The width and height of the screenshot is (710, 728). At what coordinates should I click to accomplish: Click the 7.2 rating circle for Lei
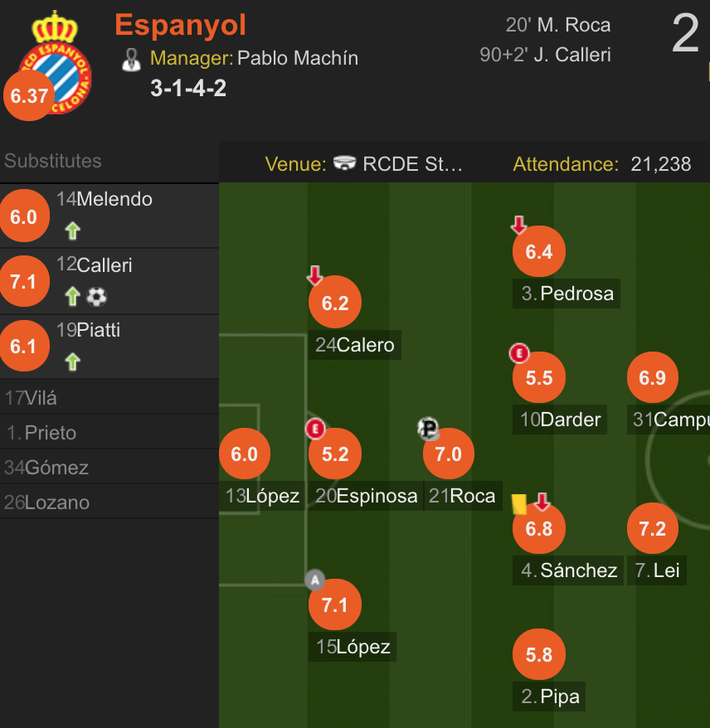pos(653,528)
